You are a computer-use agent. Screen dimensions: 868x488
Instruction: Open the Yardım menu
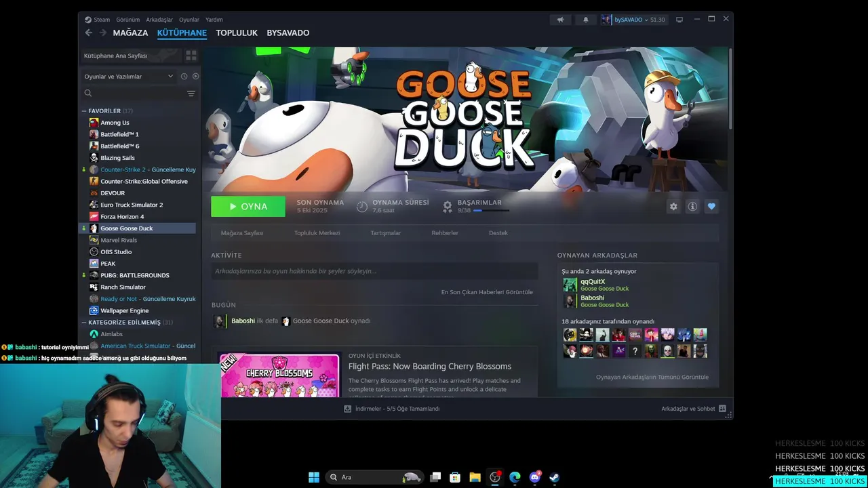coord(214,20)
